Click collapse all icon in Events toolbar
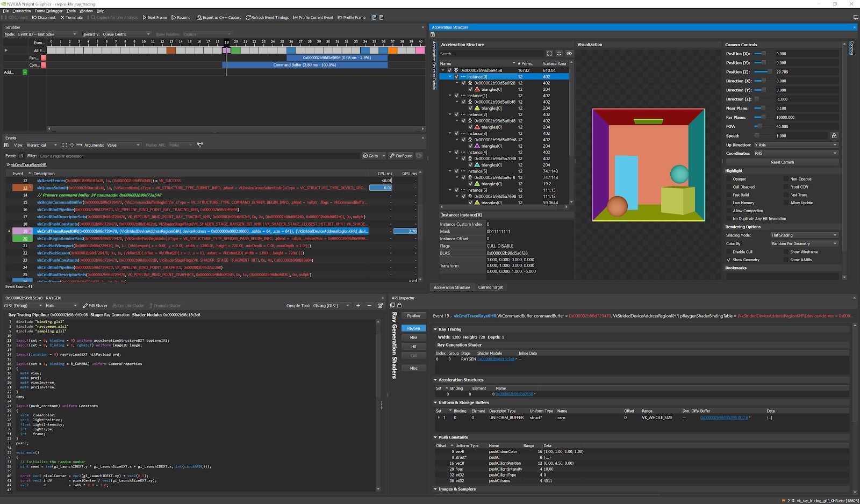 pyautogui.click(x=71, y=145)
